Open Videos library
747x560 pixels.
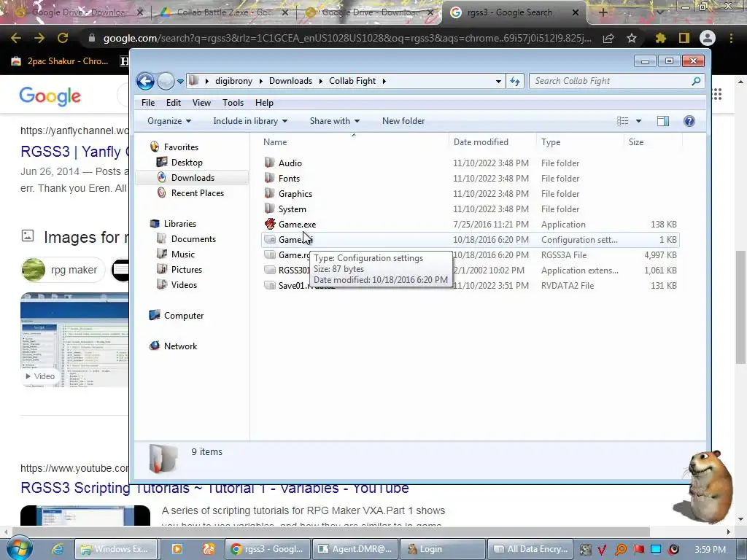pyautogui.click(x=184, y=285)
